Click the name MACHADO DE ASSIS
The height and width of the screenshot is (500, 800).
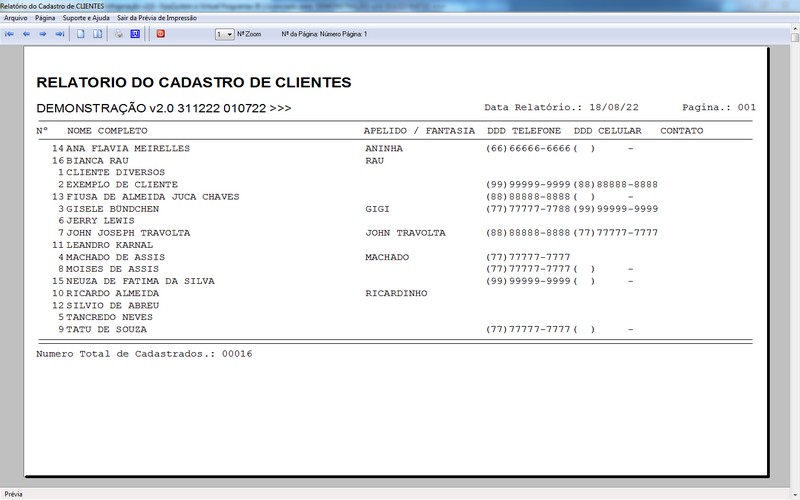point(115,257)
